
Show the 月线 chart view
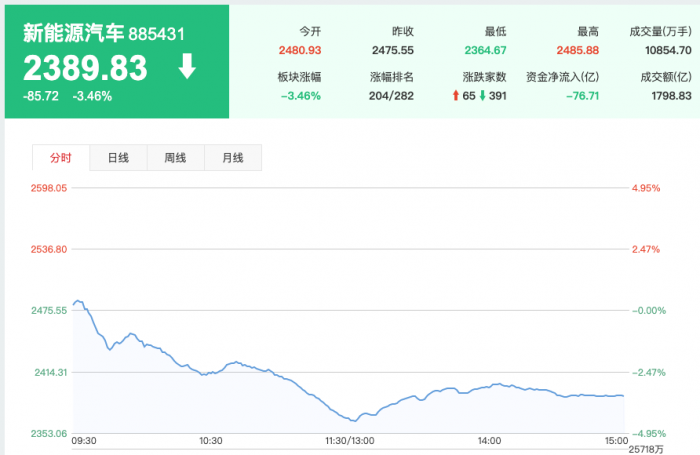[x=232, y=158]
